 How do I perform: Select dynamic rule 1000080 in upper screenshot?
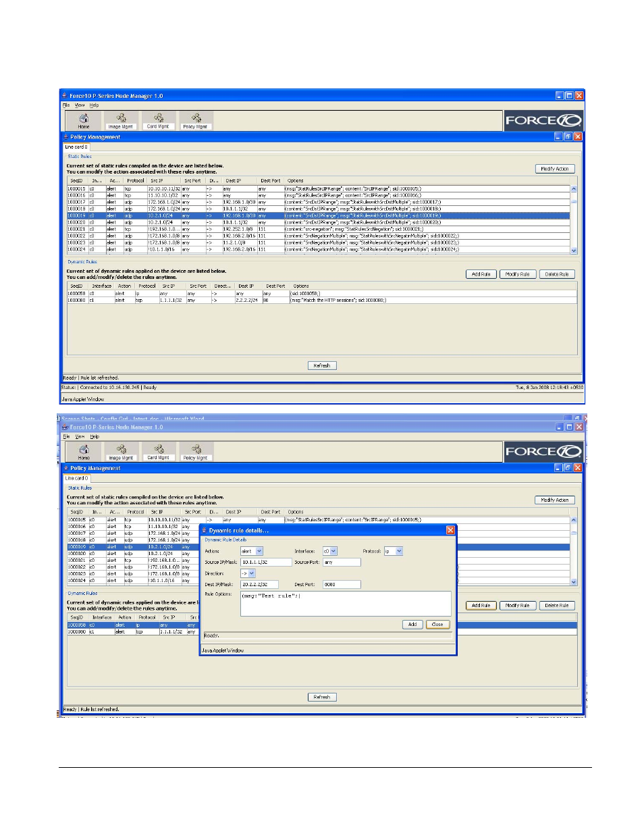(321, 301)
